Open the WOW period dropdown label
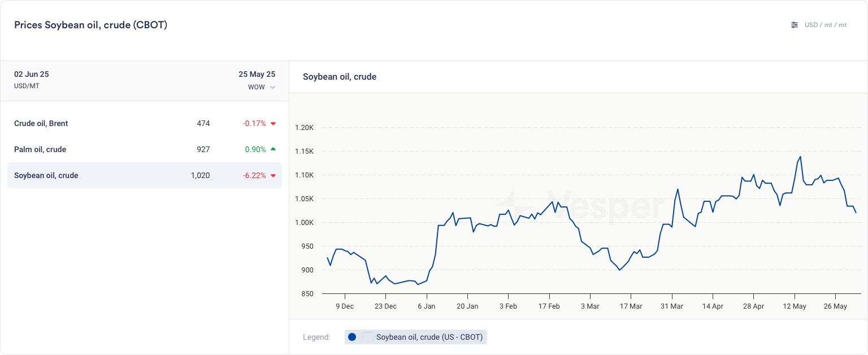 click(x=256, y=87)
